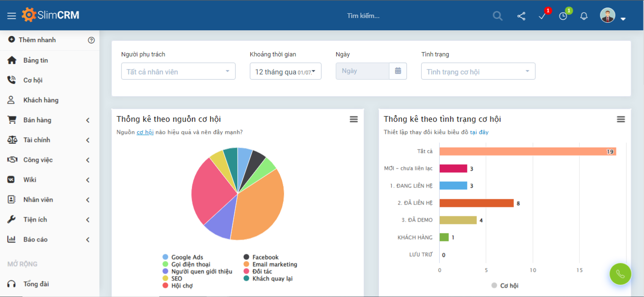Expand the Báo cáo sidebar submenu

pos(36,239)
